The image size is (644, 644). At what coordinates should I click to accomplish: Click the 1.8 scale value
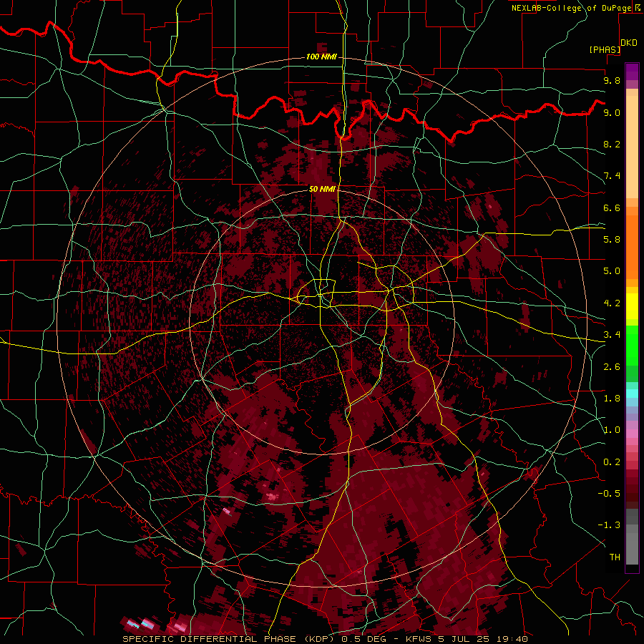tap(612, 399)
